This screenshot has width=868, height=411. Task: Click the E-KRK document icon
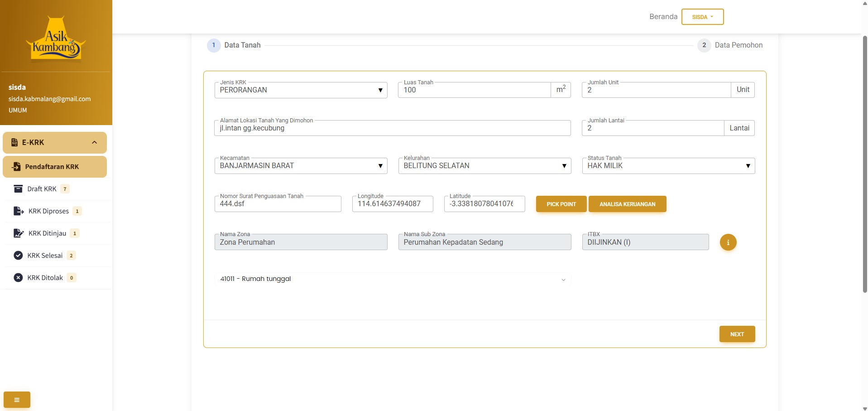pyautogui.click(x=14, y=142)
